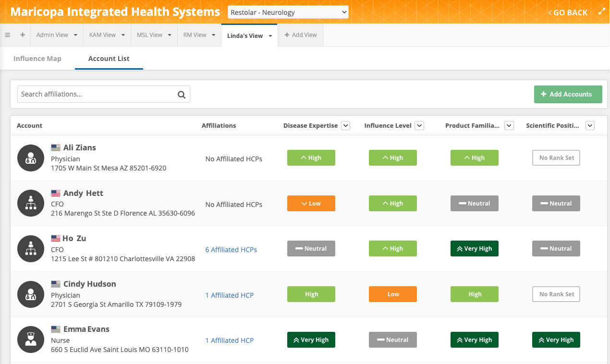Click the Add View tab
This screenshot has width=610, height=364.
(x=301, y=35)
